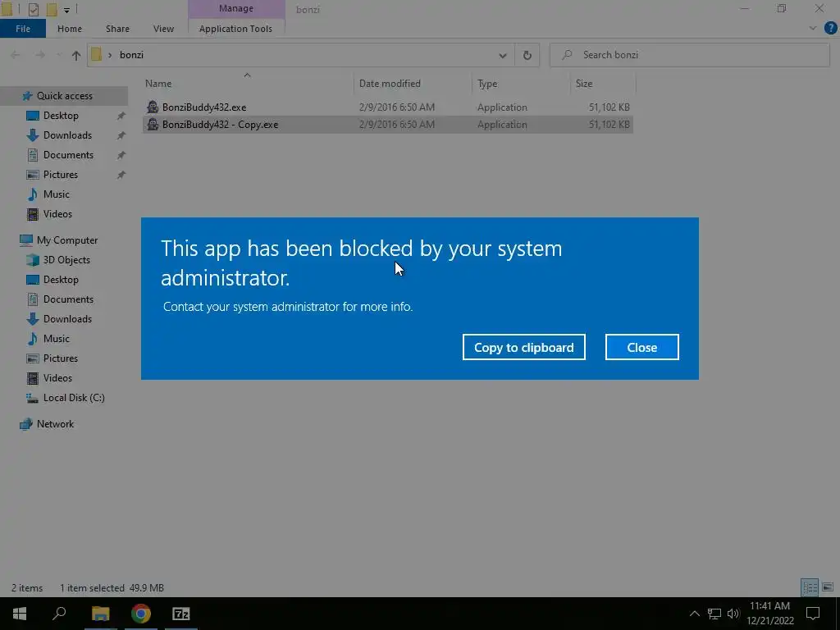Open Music under Quick access
This screenshot has width=840, height=630.
[x=57, y=194]
